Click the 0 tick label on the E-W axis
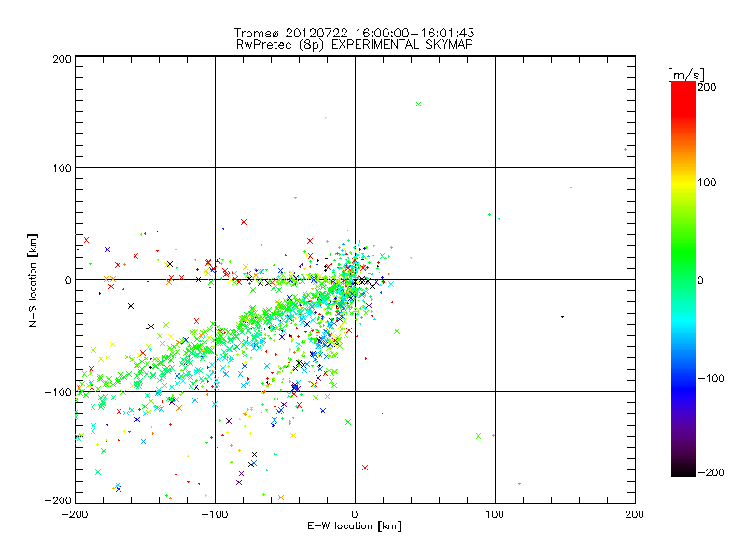This screenshot has width=747, height=560. pyautogui.click(x=355, y=514)
